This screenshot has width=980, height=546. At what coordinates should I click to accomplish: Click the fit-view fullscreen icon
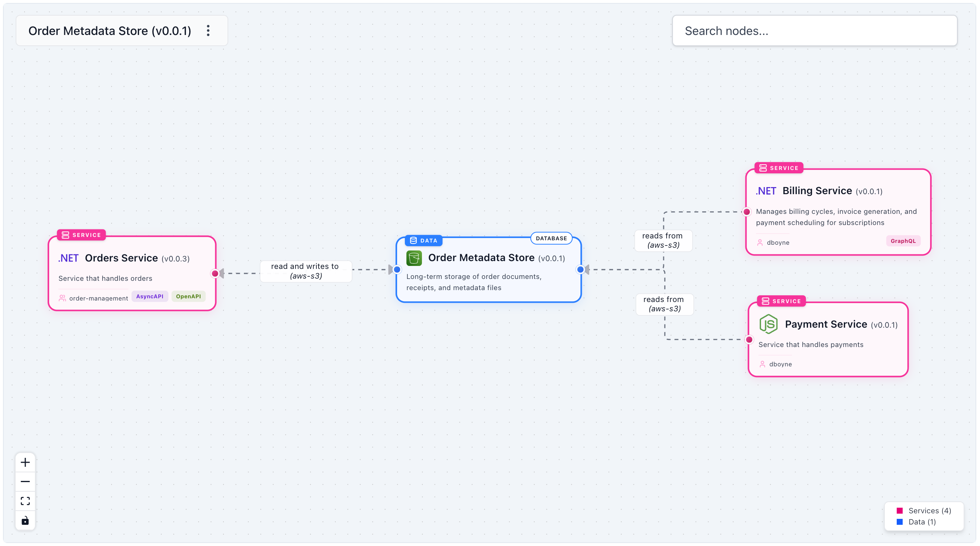click(x=25, y=501)
